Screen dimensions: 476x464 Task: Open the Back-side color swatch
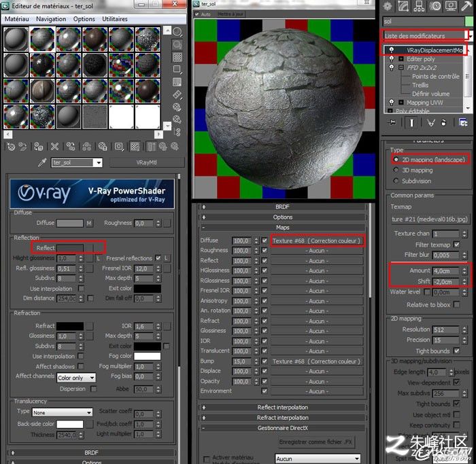(x=70, y=424)
